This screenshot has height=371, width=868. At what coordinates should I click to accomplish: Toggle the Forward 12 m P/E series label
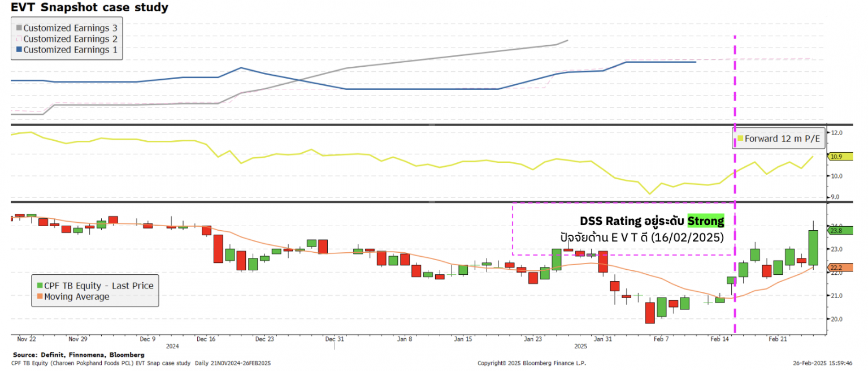coord(778,139)
